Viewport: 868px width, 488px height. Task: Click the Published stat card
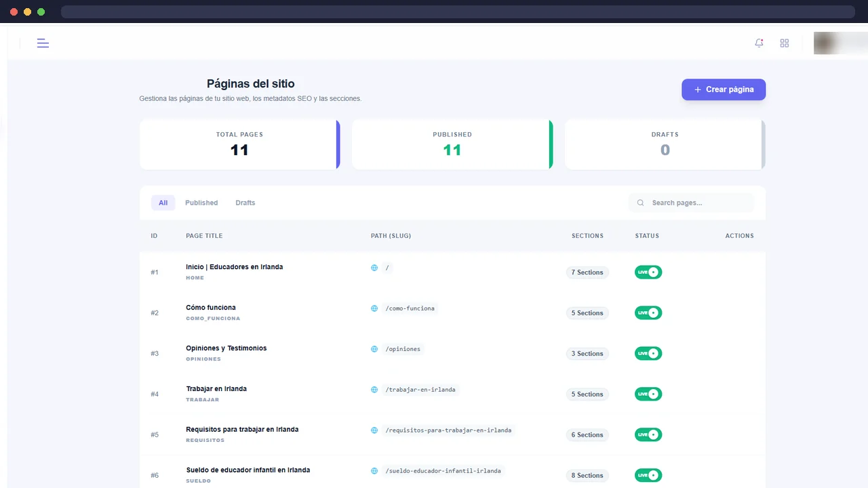(452, 144)
